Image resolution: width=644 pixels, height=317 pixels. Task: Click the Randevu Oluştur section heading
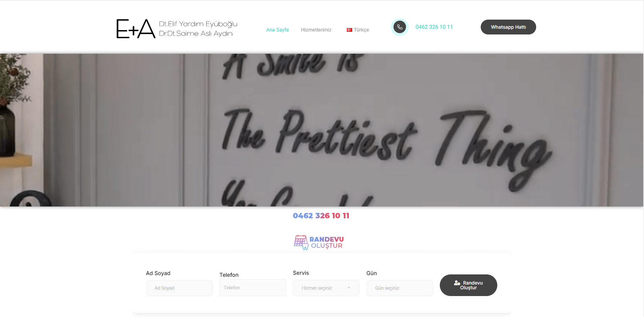[x=319, y=242]
